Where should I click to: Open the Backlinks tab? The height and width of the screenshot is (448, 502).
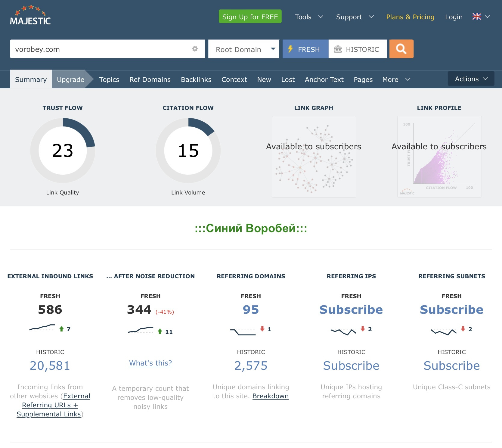[x=196, y=79]
